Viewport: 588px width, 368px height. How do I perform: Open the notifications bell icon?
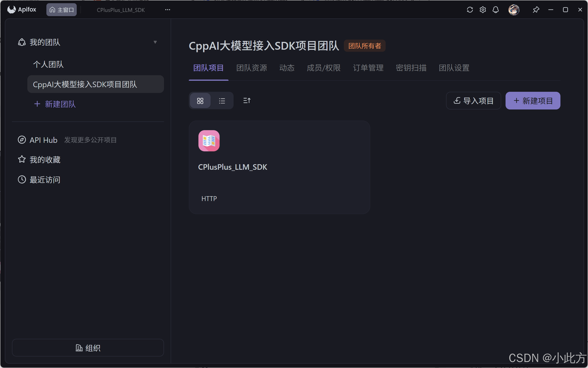496,10
